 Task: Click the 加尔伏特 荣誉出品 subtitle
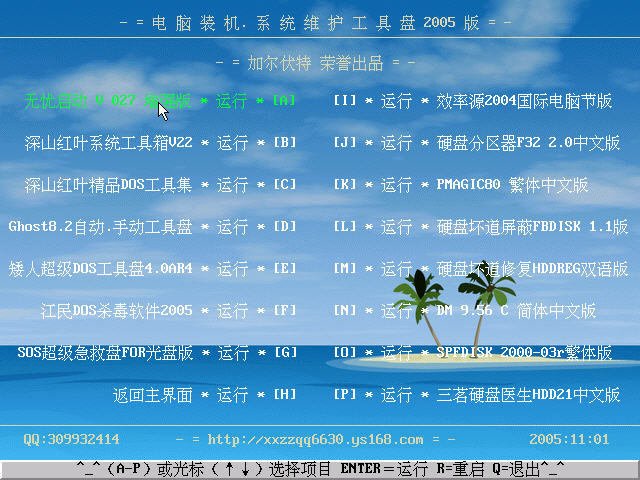316,64
